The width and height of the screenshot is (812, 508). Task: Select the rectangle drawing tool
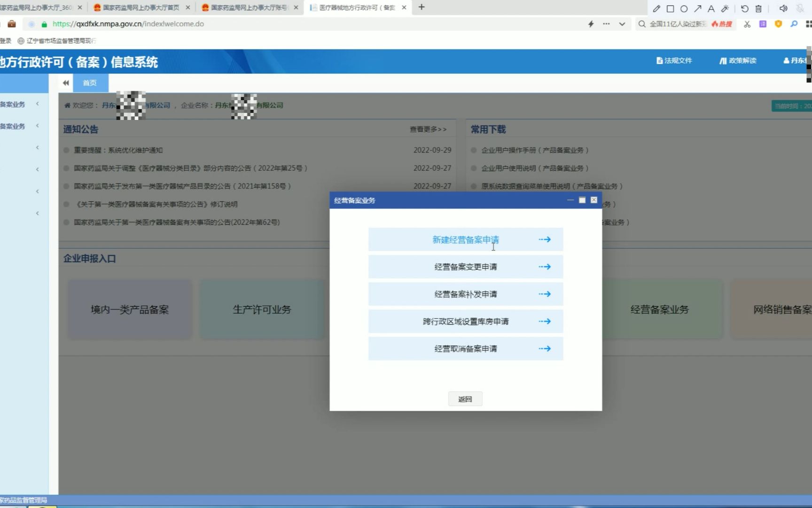[670, 8]
